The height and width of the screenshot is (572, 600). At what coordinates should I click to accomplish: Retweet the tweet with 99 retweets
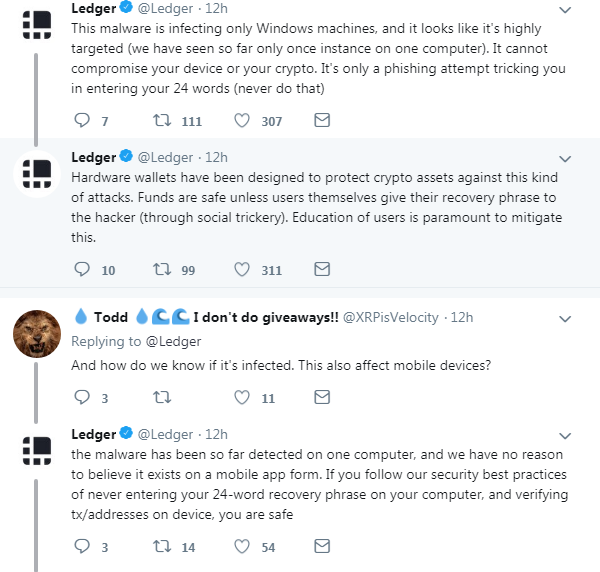[x=161, y=269]
